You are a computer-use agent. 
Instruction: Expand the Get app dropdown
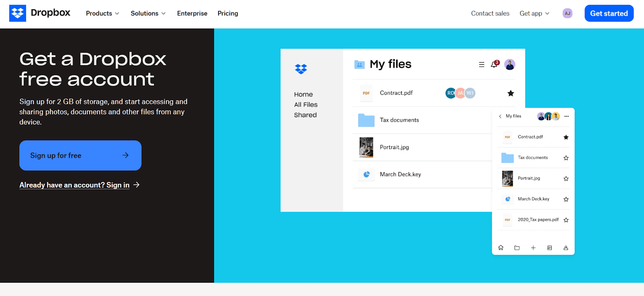click(535, 13)
